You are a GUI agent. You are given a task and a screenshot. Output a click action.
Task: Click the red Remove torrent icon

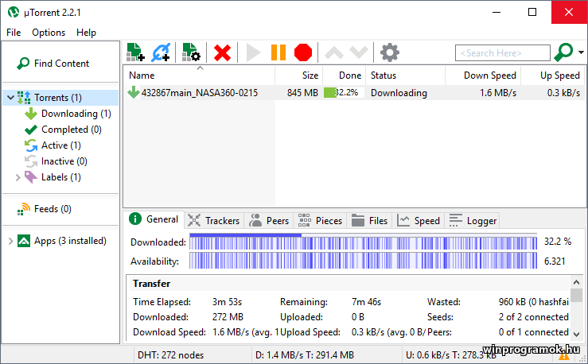click(223, 52)
